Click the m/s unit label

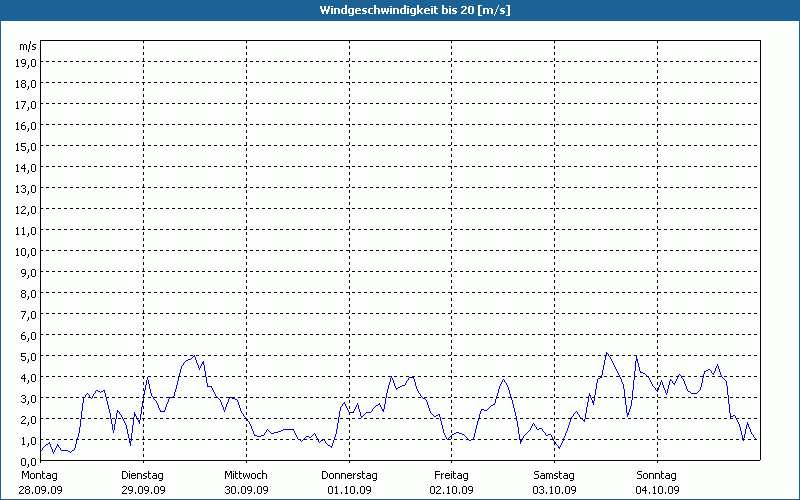coord(28,47)
